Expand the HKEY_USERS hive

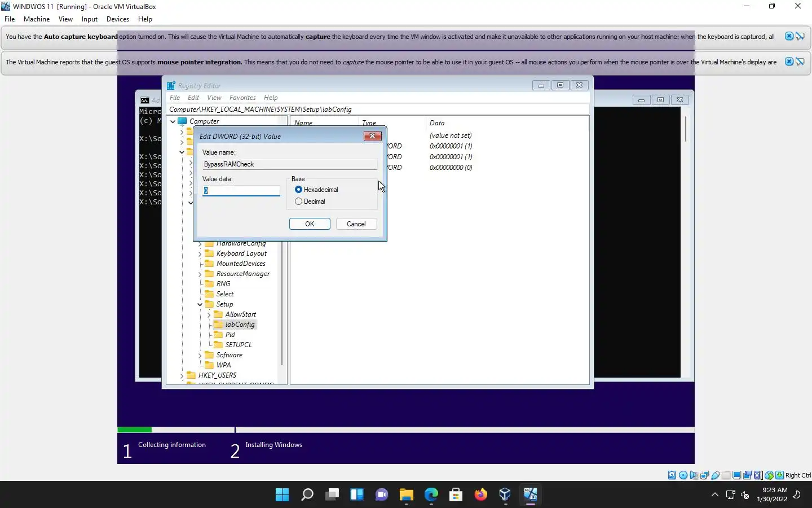coord(182,375)
